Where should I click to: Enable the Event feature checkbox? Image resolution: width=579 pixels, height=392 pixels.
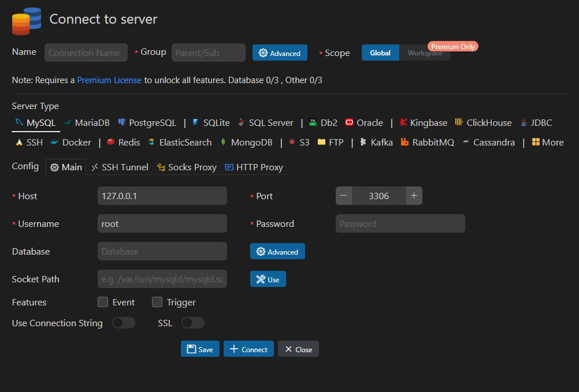tap(103, 302)
